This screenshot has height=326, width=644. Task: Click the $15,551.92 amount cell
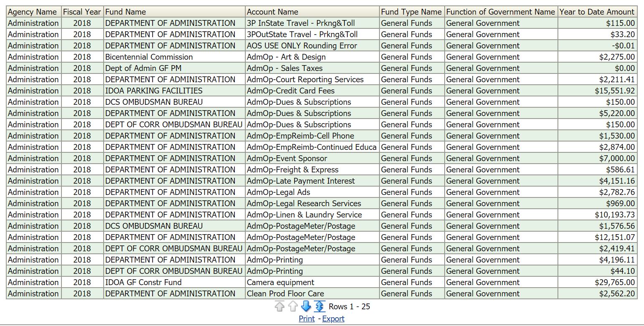(597, 91)
